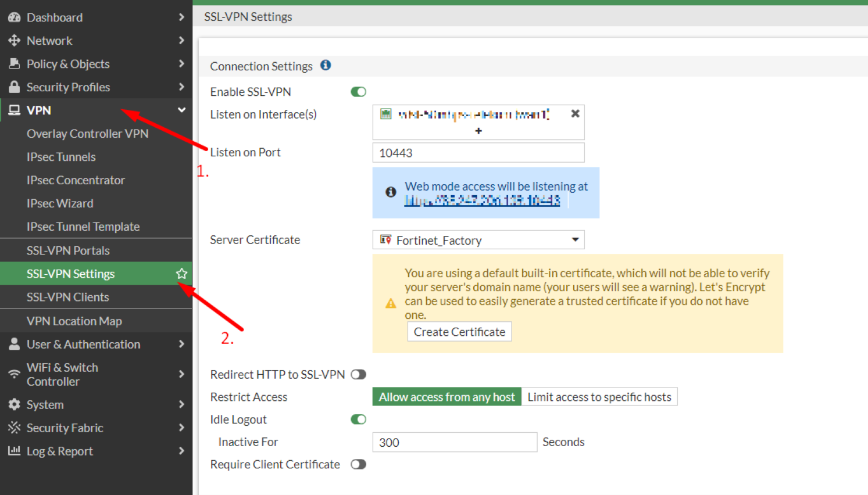Viewport: 868px width, 495px height.
Task: Click the WiFi & Switch Controller icon
Action: click(14, 374)
